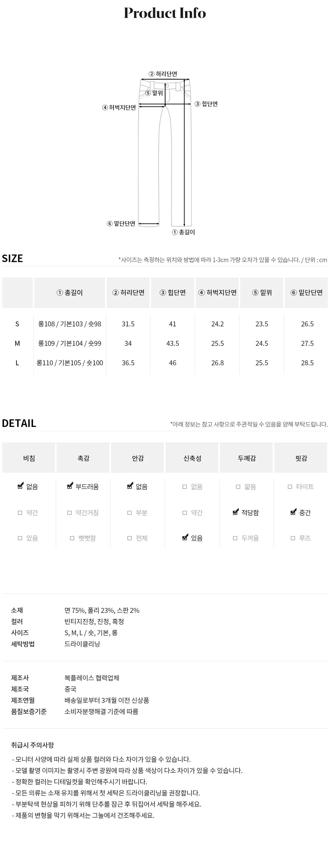The image size is (330, 868).
Task: Click the ④ 허벅지단면 label on pants diagram
Action: [119, 107]
